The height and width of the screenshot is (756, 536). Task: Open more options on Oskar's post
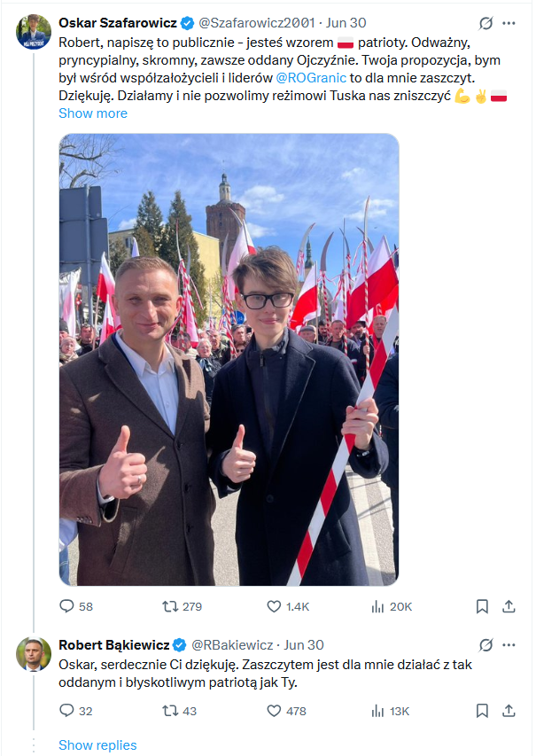tap(509, 23)
